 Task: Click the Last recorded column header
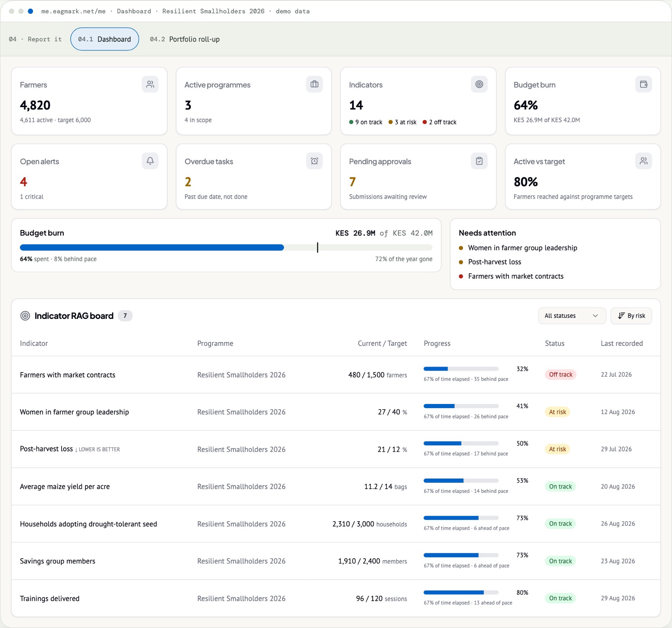tap(622, 343)
